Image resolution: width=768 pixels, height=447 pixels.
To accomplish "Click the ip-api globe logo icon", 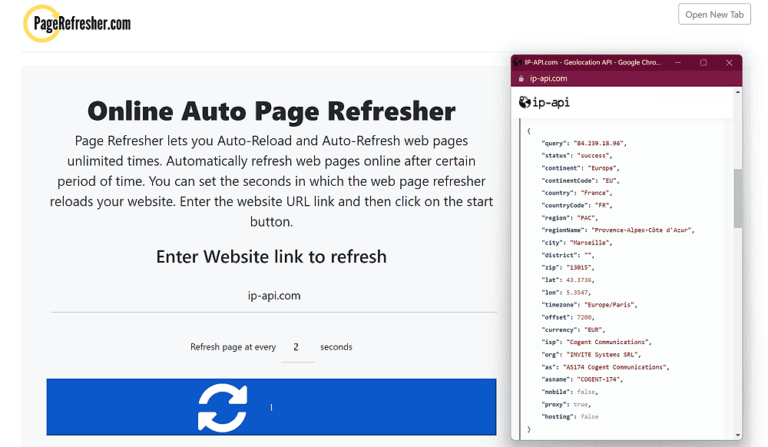I will coord(525,102).
